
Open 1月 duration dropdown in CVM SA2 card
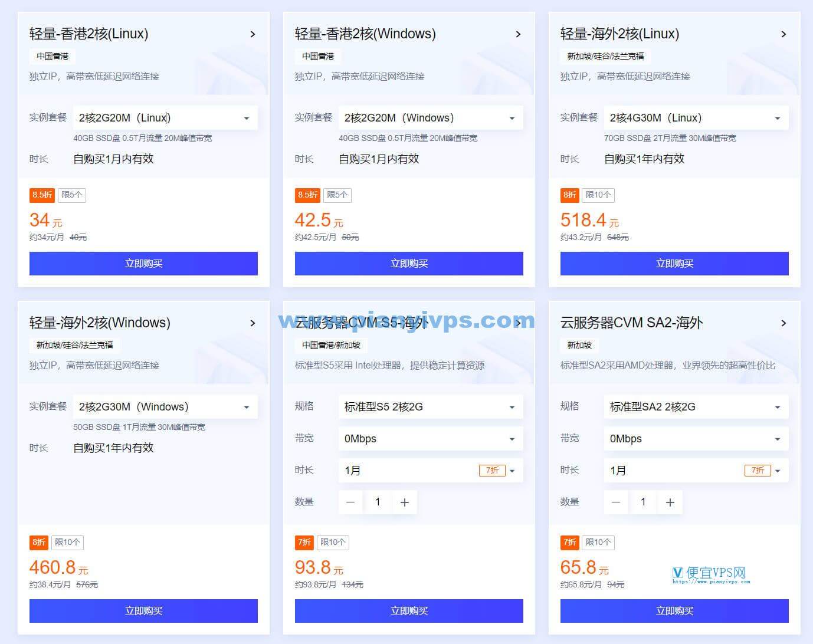point(696,471)
